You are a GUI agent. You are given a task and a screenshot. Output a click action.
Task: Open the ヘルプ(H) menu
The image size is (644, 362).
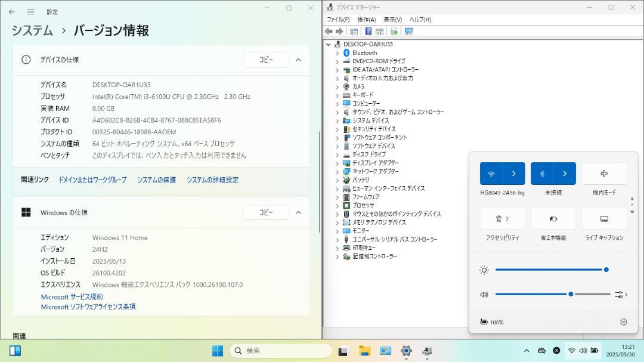point(420,19)
